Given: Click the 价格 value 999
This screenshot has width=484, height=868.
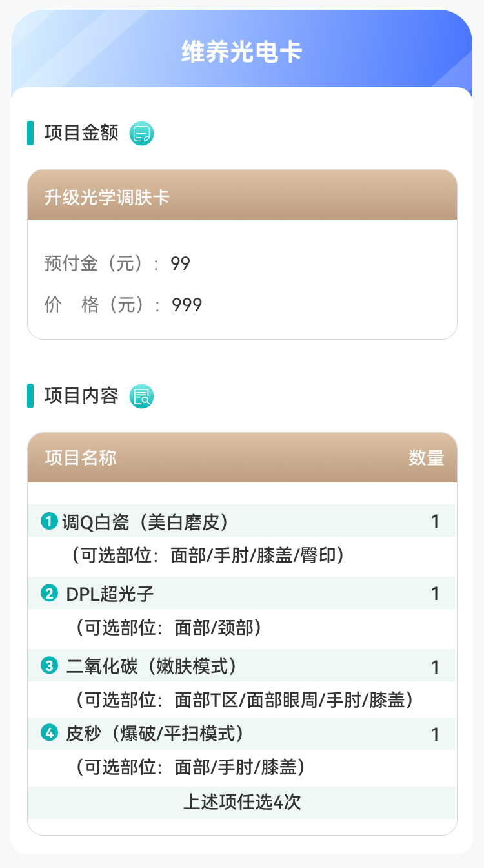Looking at the screenshot, I should 187,305.
